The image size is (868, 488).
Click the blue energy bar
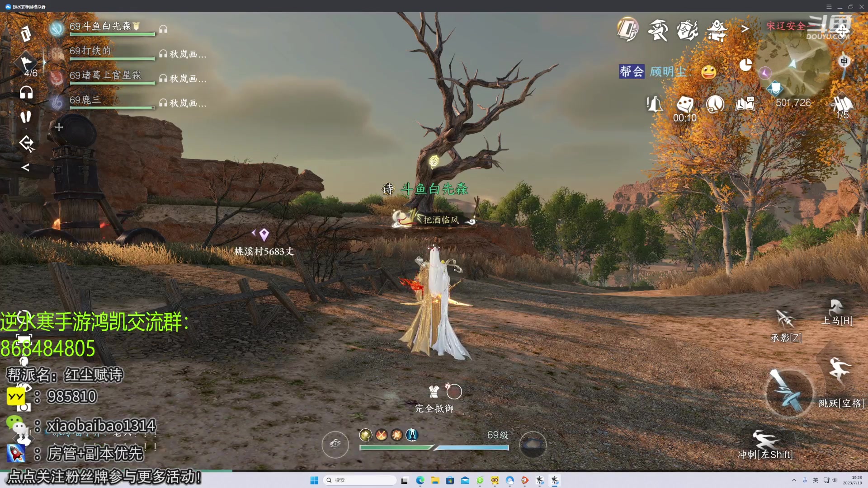click(x=472, y=448)
